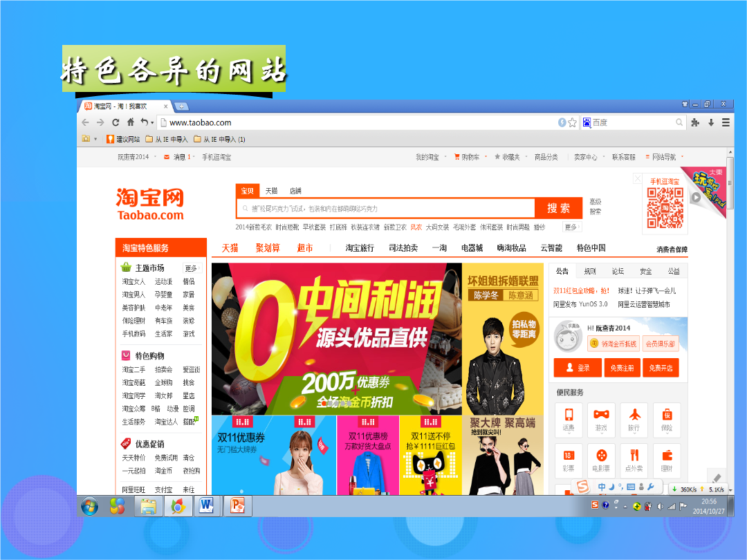Open the browser hamburger menu

pos(726,122)
